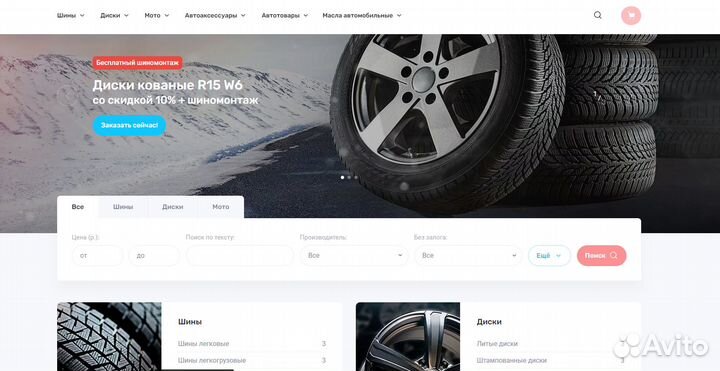Click the alloy wheel category thumbnail
The image size is (720, 371).
[x=408, y=337]
